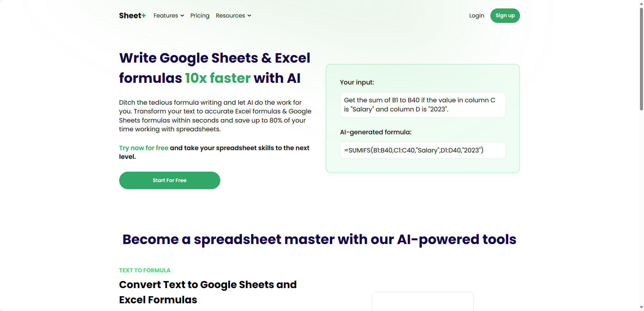Click the green formula example card
The height and width of the screenshot is (311, 644).
[x=422, y=118]
